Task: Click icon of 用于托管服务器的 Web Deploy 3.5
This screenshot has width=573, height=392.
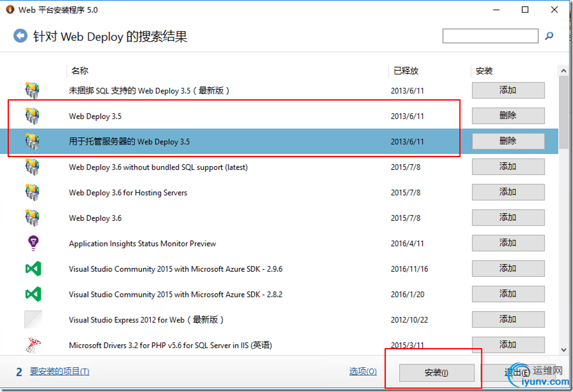Action: tap(32, 141)
